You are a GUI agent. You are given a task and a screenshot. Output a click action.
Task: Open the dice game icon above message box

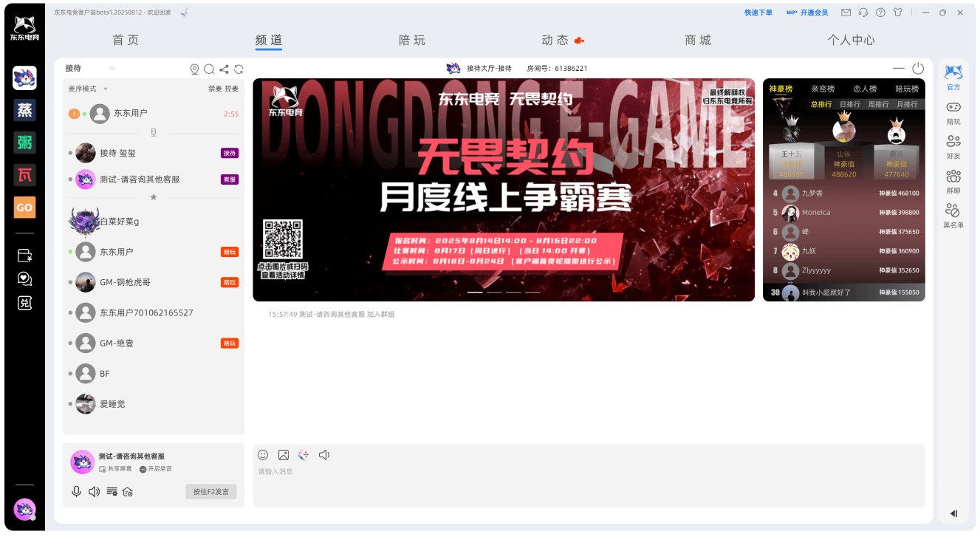tap(303, 455)
